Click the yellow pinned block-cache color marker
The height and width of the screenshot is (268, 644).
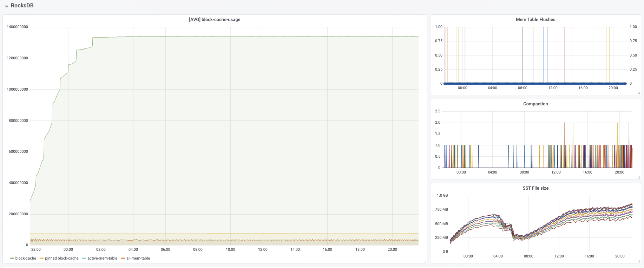tap(42, 259)
